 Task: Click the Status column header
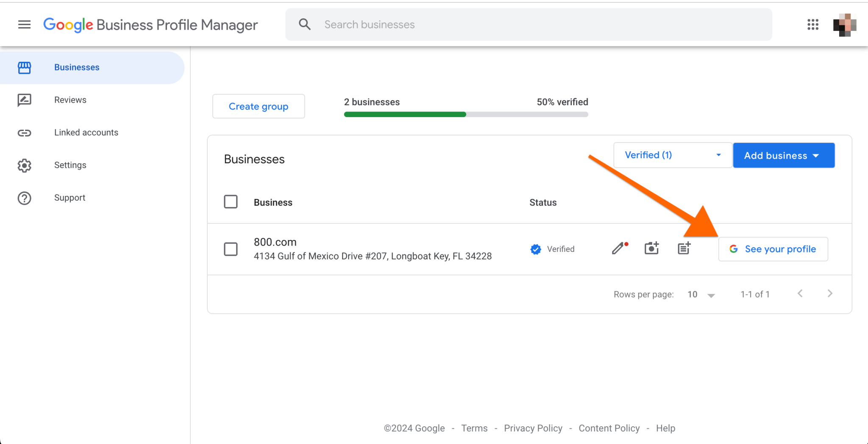click(x=543, y=202)
